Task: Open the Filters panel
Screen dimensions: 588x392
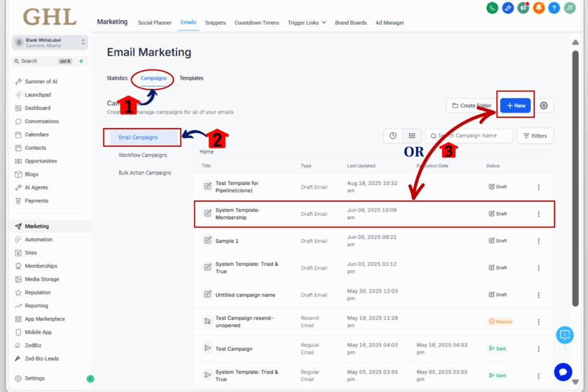Action: (535, 136)
